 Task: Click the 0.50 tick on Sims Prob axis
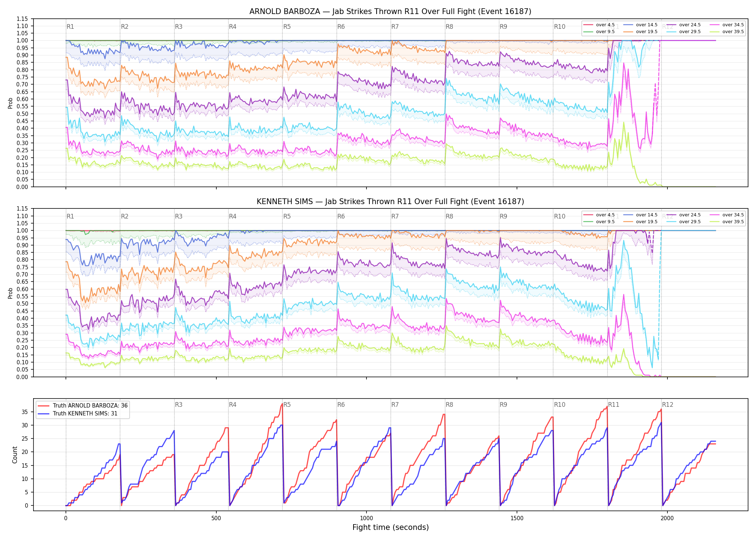click(x=22, y=304)
